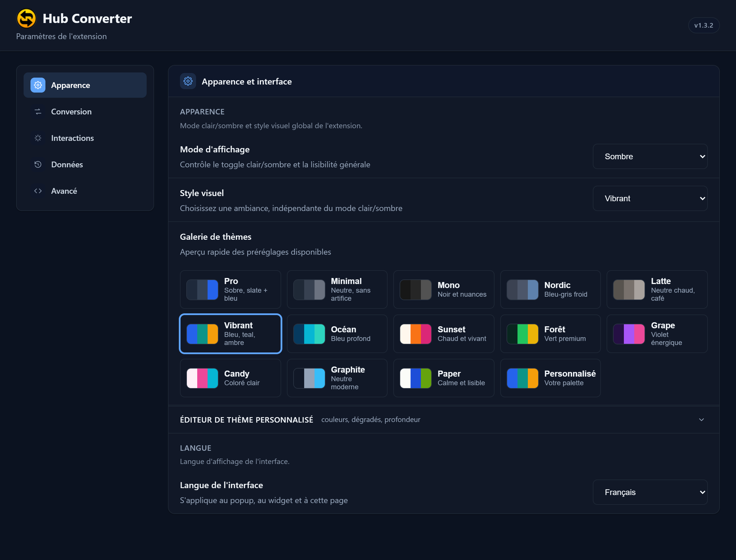This screenshot has height=560, width=736.
Task: Click the gear icon next to Apparence
Action: 38,85
